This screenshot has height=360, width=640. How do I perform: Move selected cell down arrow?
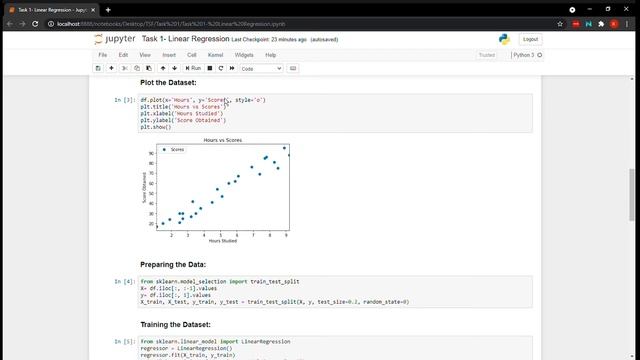(x=175, y=69)
